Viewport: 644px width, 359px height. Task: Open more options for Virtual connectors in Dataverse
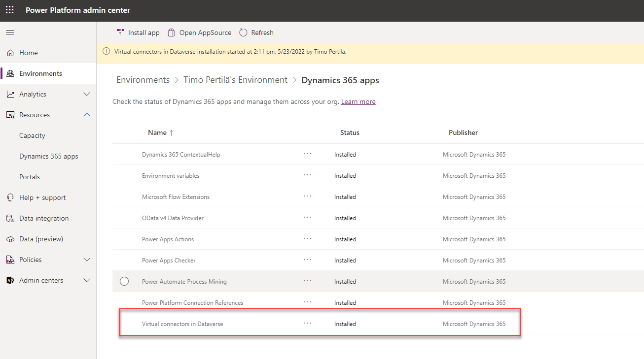308,323
